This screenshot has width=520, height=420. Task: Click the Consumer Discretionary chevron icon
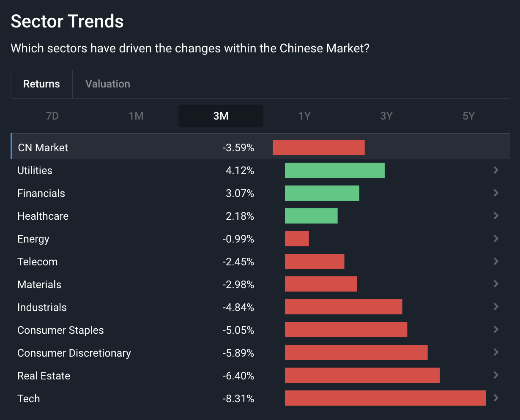pos(496,352)
